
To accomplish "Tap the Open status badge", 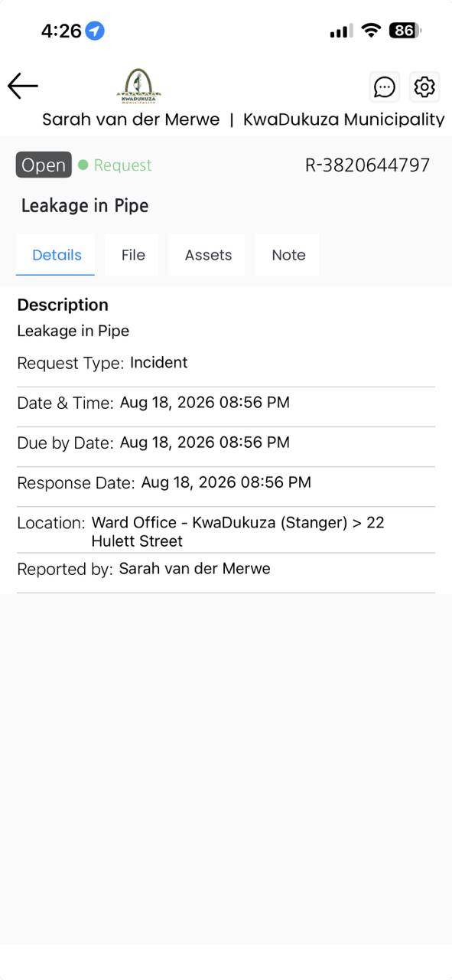I will click(x=44, y=165).
